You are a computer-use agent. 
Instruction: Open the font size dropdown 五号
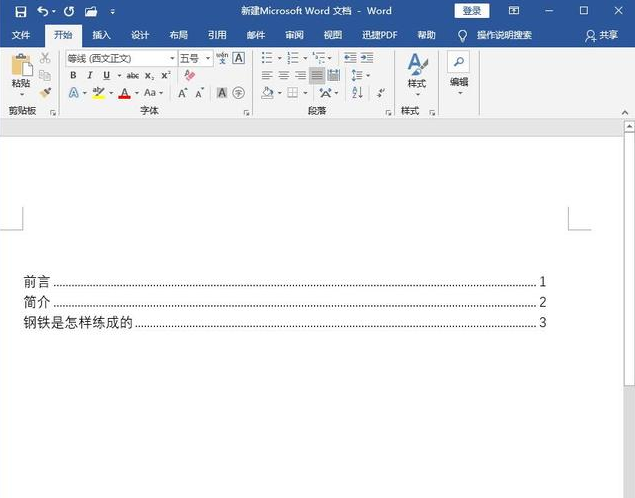(x=207, y=59)
